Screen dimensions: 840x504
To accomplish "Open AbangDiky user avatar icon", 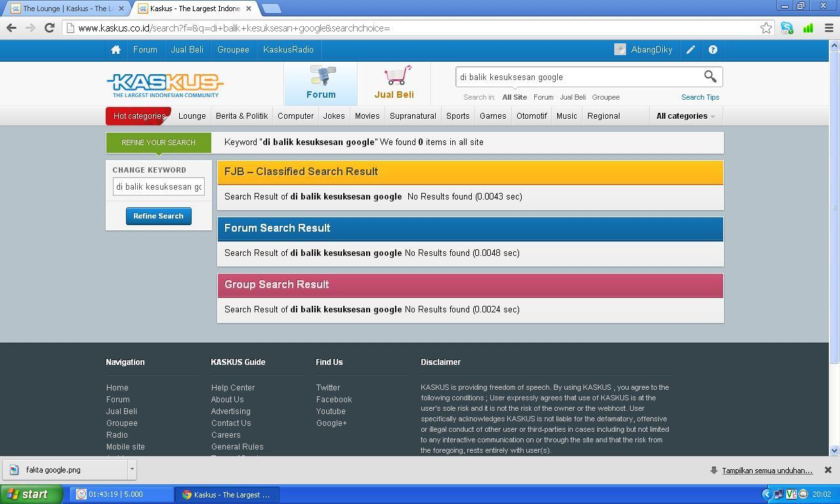I will pyautogui.click(x=619, y=50).
